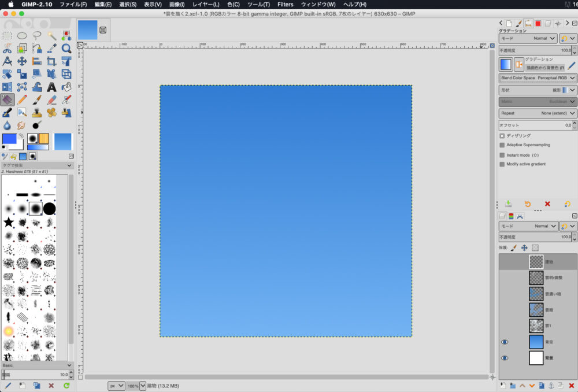The image size is (578, 392).
Task: Expand the Repeat None (extend) dropdown
Action: pyautogui.click(x=538, y=113)
